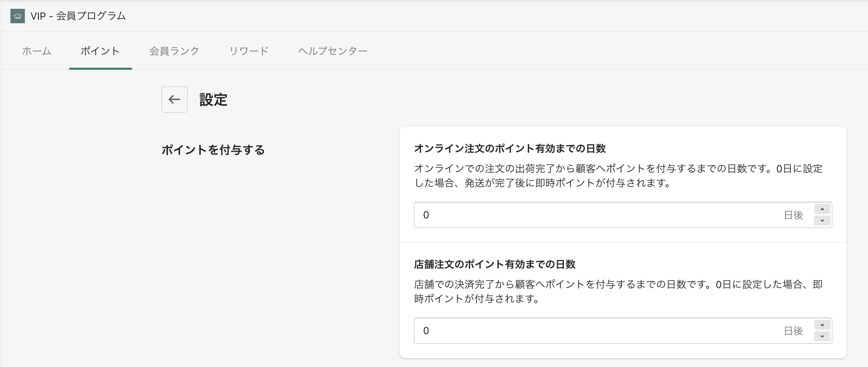
Task: Decrease online order days with down arrow
Action: (x=822, y=221)
